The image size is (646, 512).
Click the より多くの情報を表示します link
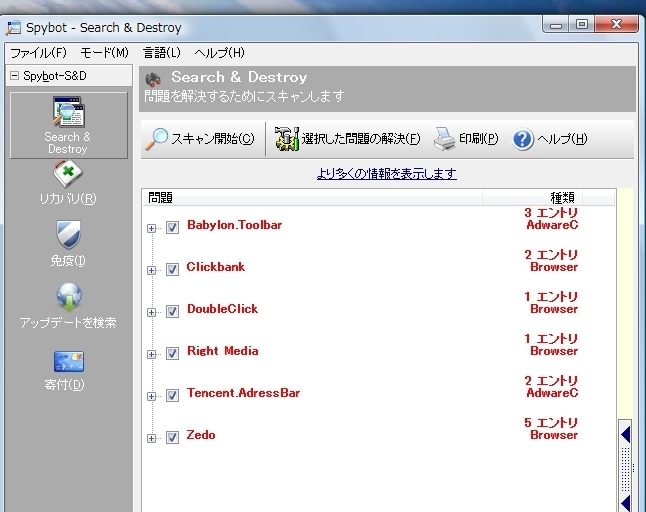[x=386, y=173]
